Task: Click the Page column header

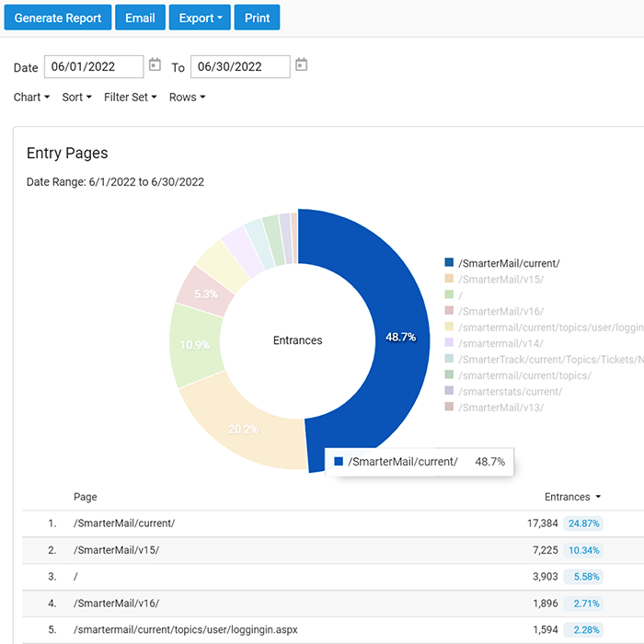Action: [86, 497]
